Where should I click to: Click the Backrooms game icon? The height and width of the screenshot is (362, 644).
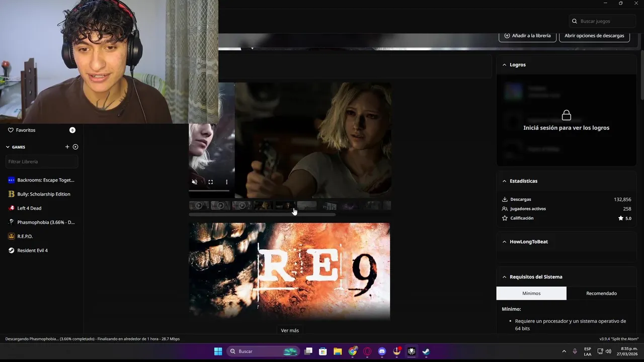(12, 180)
